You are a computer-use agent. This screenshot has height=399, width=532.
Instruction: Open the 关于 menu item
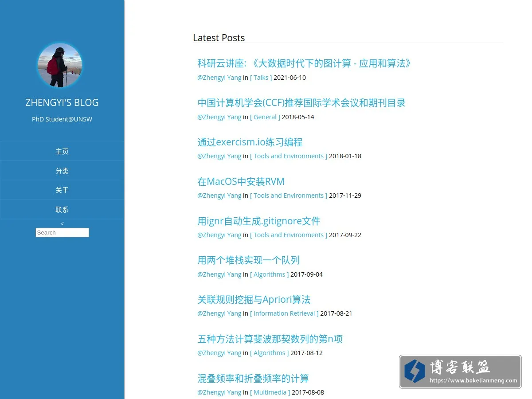(62, 190)
